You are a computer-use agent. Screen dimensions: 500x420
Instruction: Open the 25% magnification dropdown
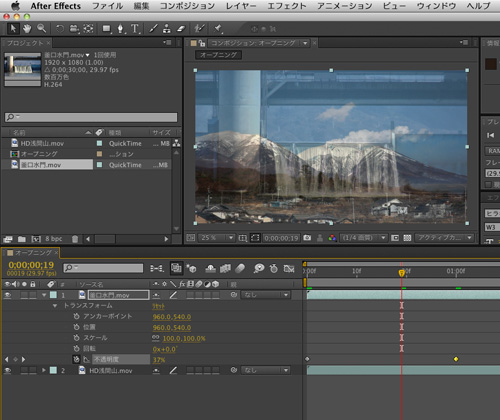point(217,238)
